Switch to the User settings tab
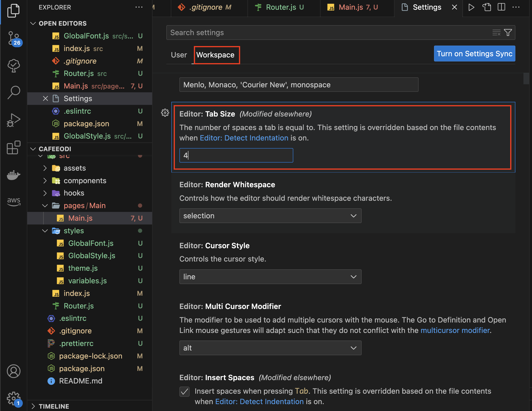The width and height of the screenshot is (532, 411). tap(179, 55)
